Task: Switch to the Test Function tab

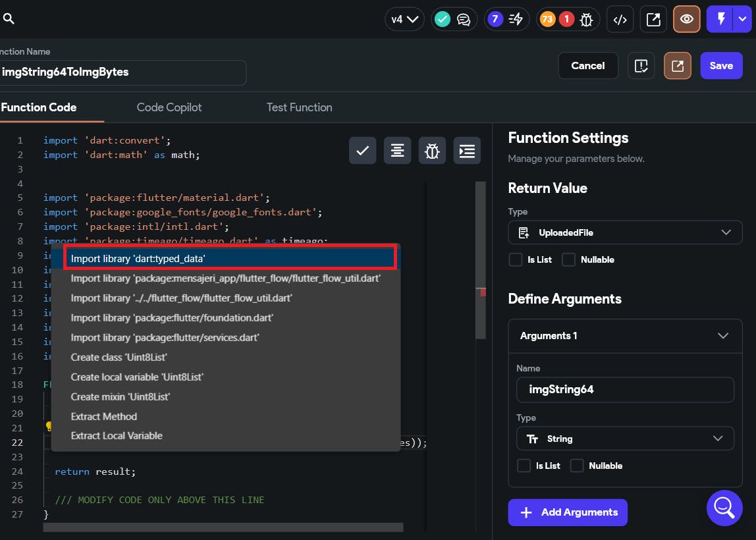Action: [x=299, y=107]
